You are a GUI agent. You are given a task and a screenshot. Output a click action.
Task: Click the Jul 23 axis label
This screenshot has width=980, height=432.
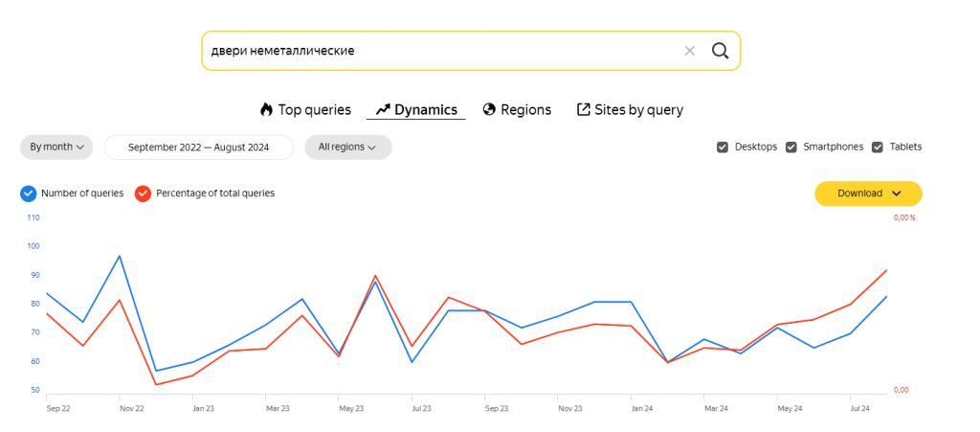(x=422, y=408)
